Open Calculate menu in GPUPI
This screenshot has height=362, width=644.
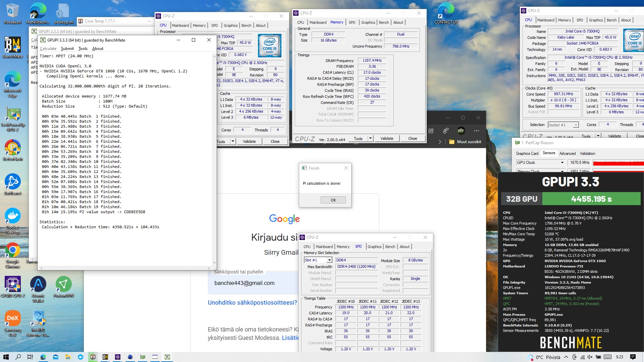[48, 49]
